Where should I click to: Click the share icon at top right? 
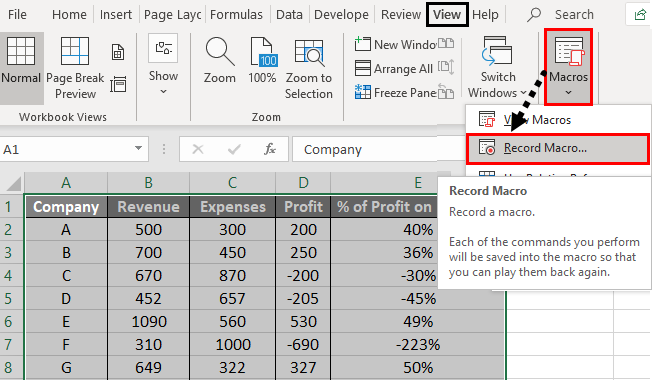[x=640, y=15]
